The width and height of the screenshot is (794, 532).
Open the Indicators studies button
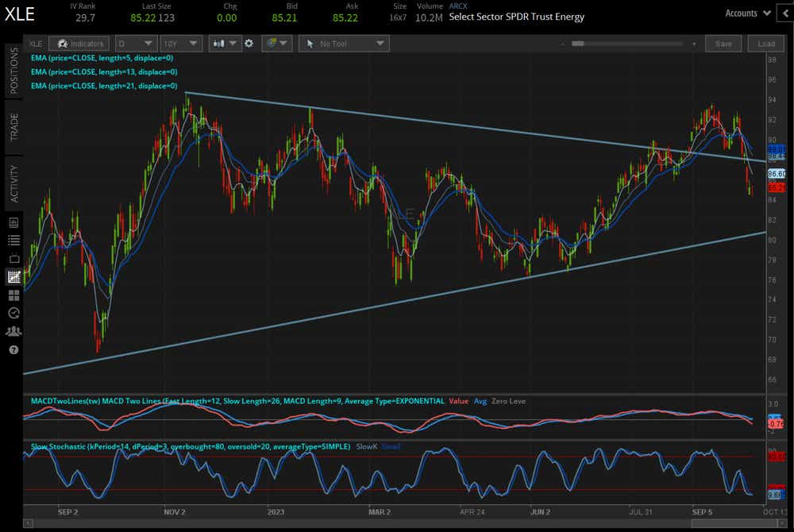point(79,44)
